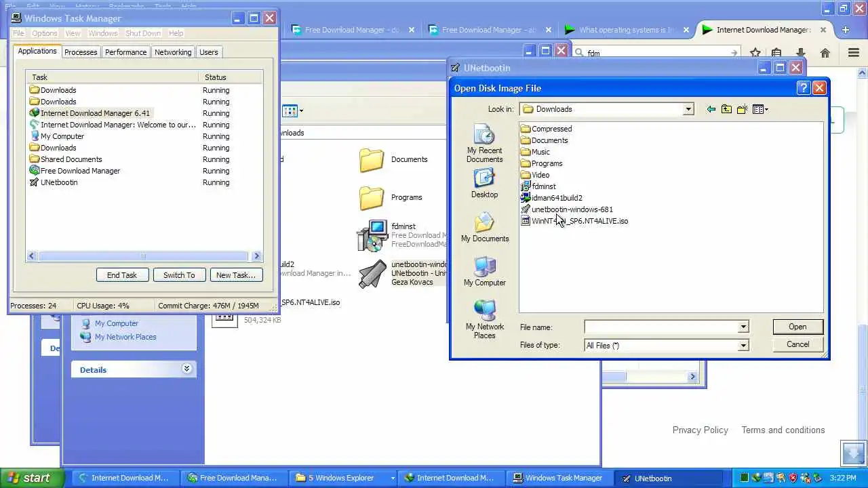Switch to the Performance tab
This screenshot has height=488, width=868.
[x=125, y=52]
